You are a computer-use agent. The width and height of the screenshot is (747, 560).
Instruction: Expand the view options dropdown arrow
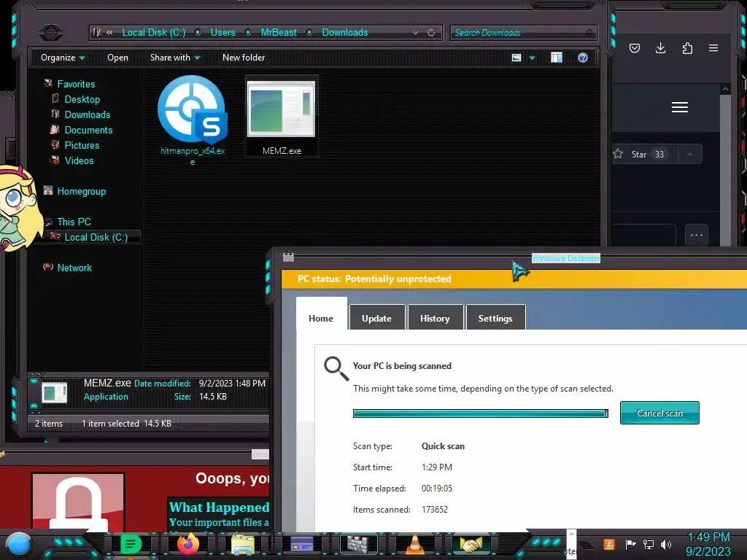(x=532, y=58)
